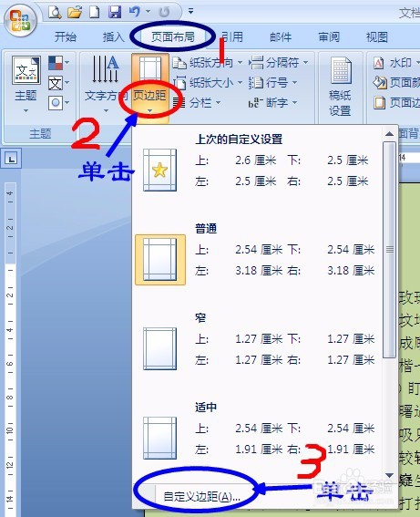Click the margins gallery scrollbar thumb
Screen dimensions: 420x517
[x=389, y=250]
